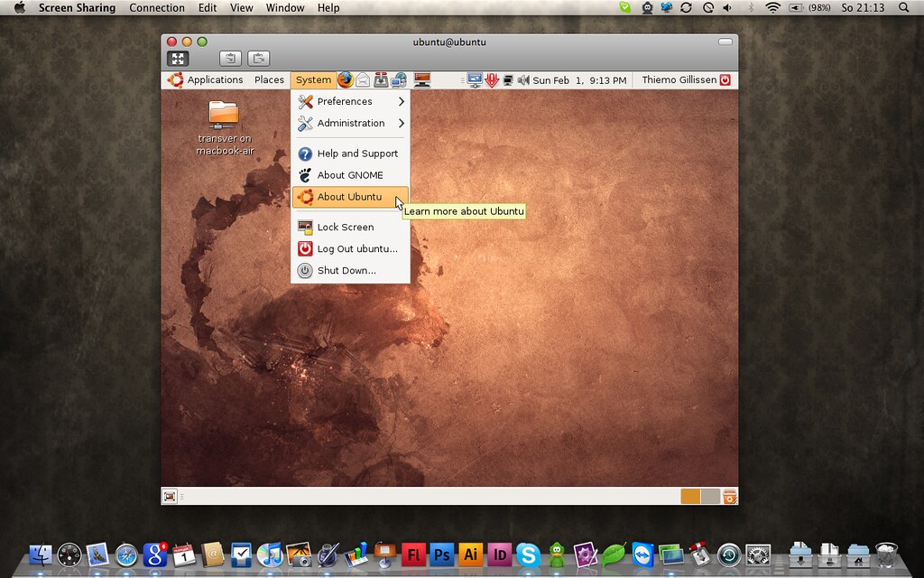Viewport: 924px width, 578px height.
Task: Open the Places menu
Action: click(269, 79)
